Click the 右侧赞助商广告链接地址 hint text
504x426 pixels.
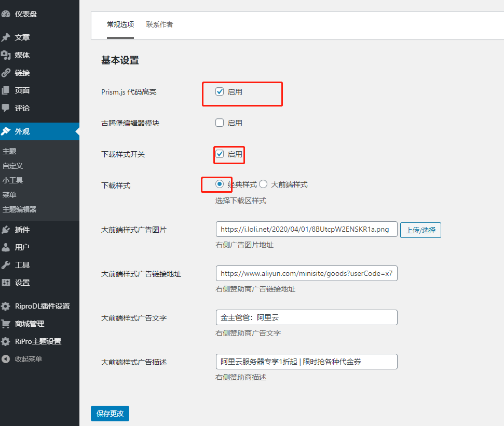coord(255,289)
